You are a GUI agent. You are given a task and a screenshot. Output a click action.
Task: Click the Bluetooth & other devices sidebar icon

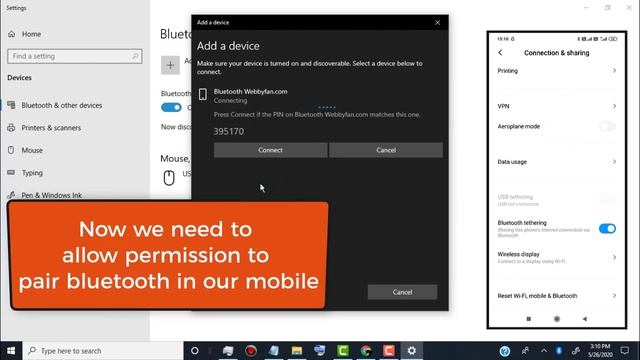pyautogui.click(x=11, y=105)
